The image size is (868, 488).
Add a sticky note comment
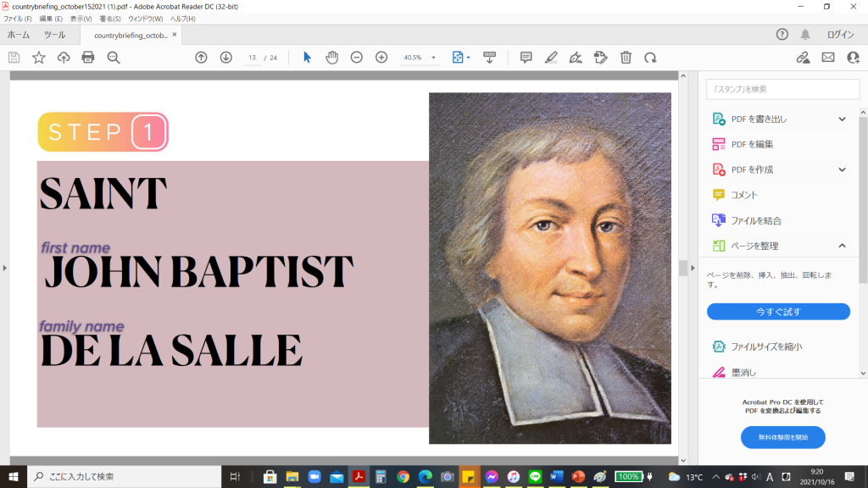[x=526, y=58]
